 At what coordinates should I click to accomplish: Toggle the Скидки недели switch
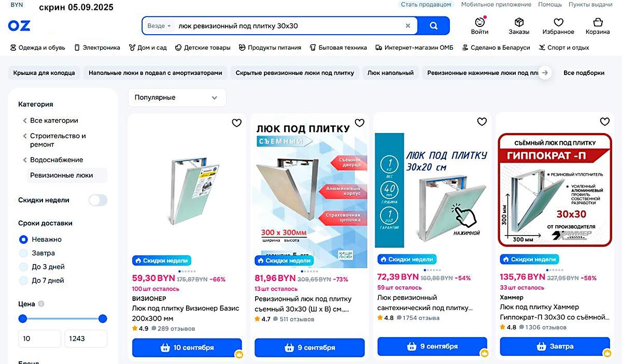point(98,200)
